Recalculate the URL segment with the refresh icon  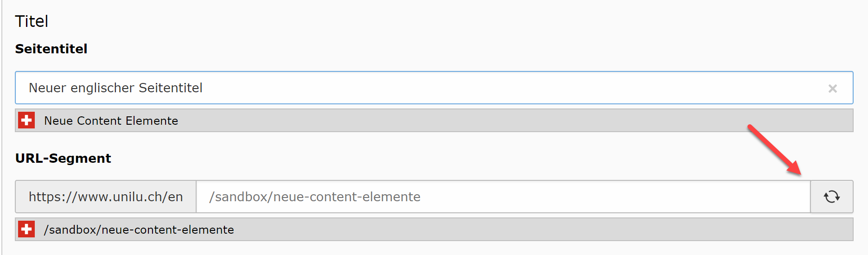(832, 197)
